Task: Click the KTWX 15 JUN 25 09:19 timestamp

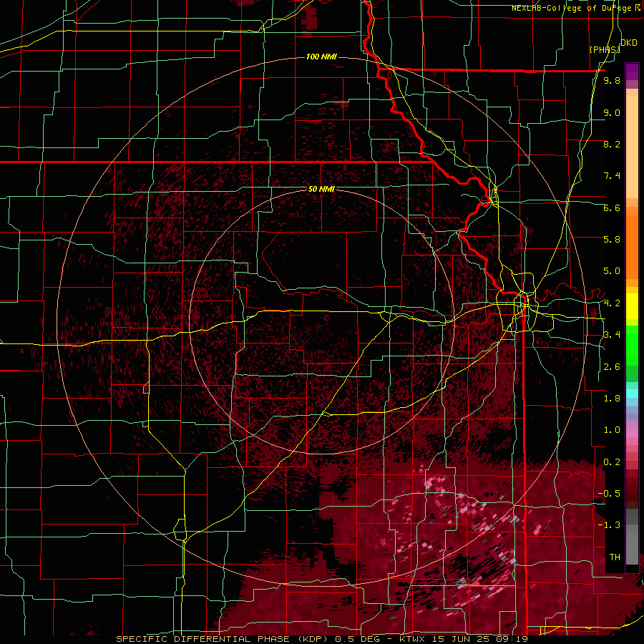Action: (463, 639)
